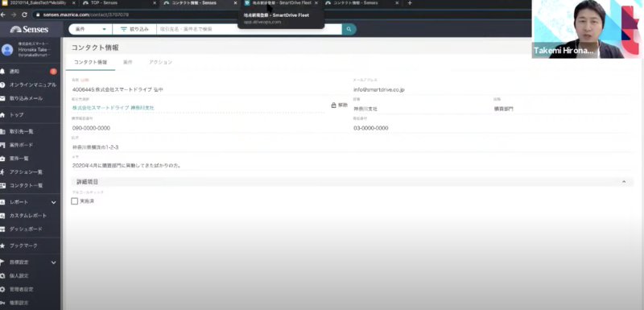The height and width of the screenshot is (310, 644).
Task: Go to トップ via home icon
Action: [2, 115]
